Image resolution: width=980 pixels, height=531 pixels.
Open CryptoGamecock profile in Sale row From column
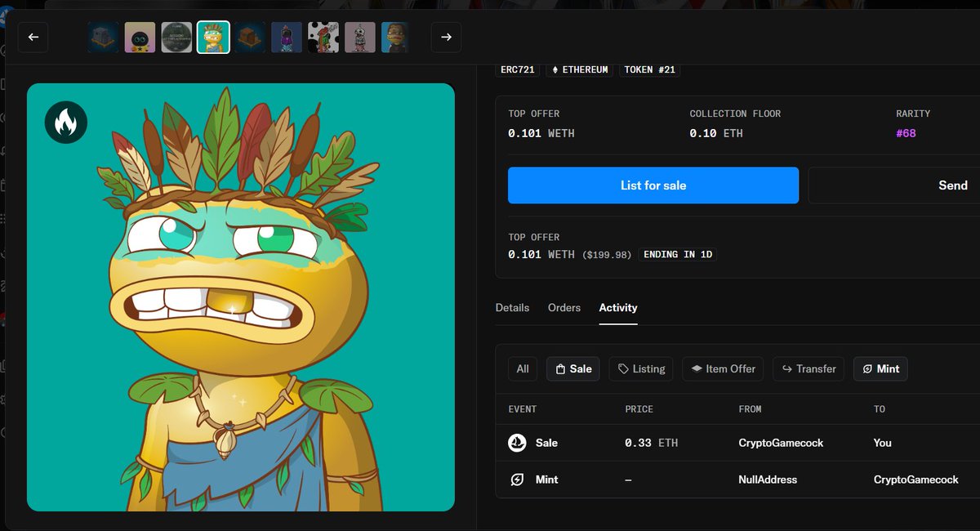click(x=781, y=443)
